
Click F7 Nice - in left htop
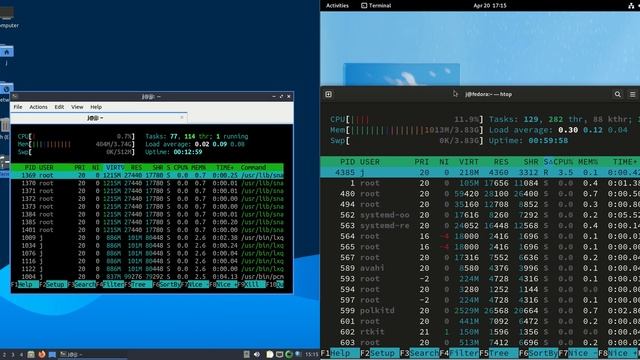point(195,284)
